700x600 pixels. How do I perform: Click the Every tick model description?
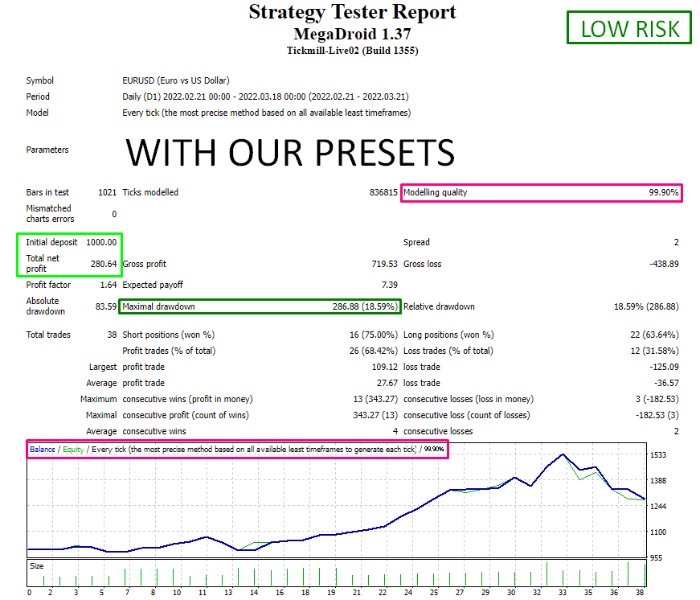(x=267, y=113)
